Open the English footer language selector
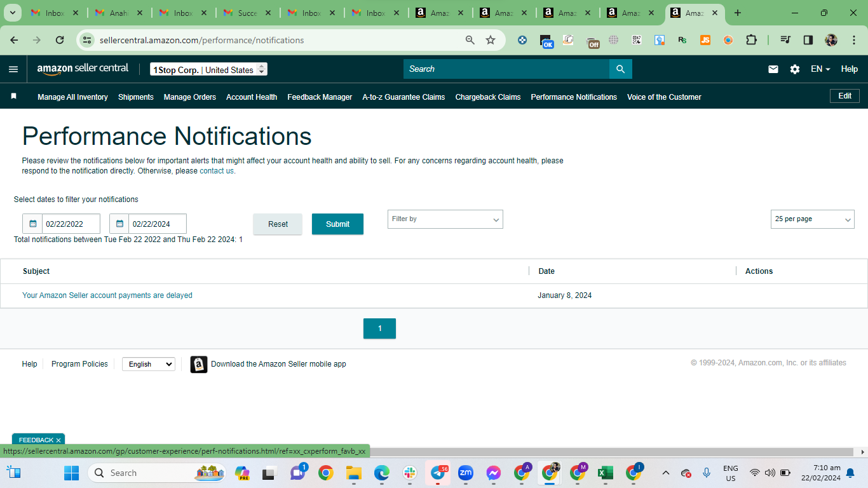Viewport: 868px width, 488px height. [x=149, y=364]
